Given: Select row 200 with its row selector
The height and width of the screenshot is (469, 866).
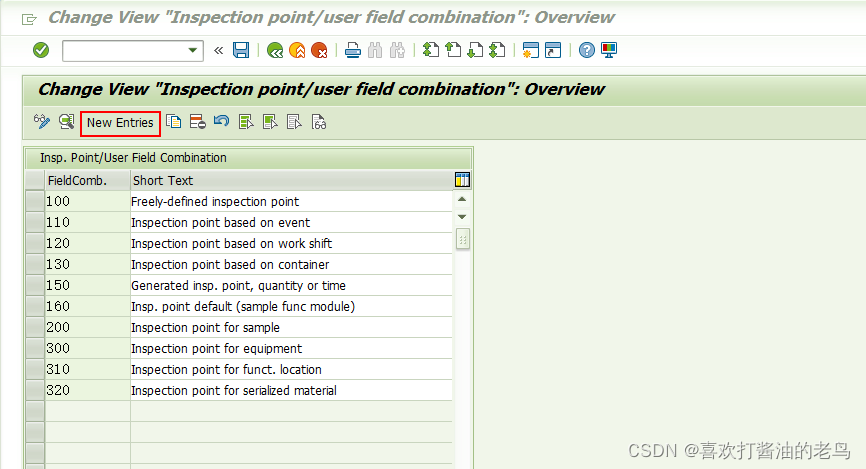Looking at the screenshot, I should point(35,328).
